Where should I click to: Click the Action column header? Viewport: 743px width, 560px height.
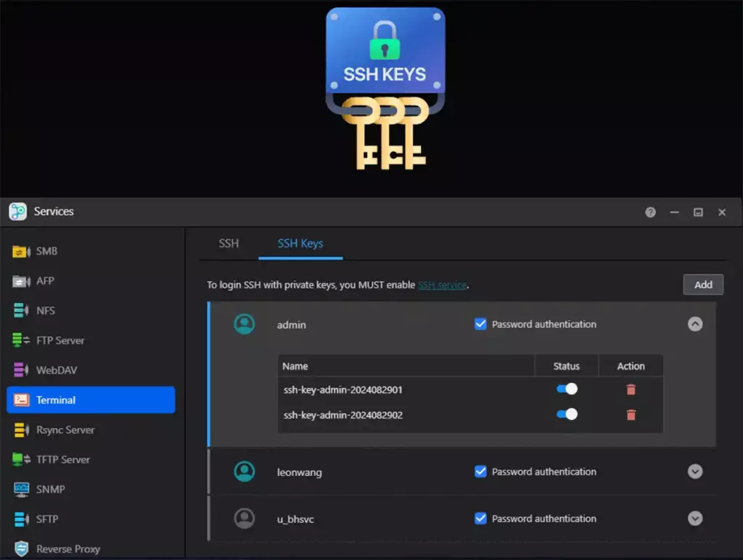(x=631, y=366)
